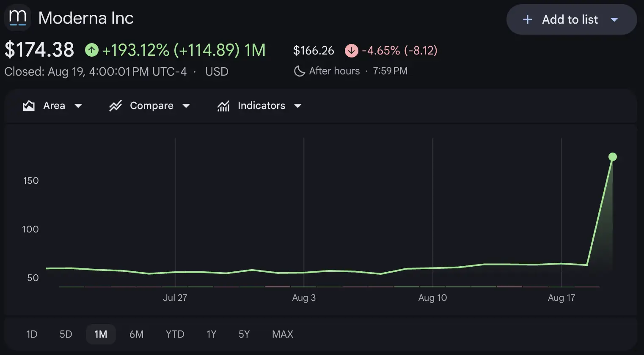Expand the Indicators dropdown arrow
Screen dimensions: 644x355
pyautogui.click(x=297, y=106)
